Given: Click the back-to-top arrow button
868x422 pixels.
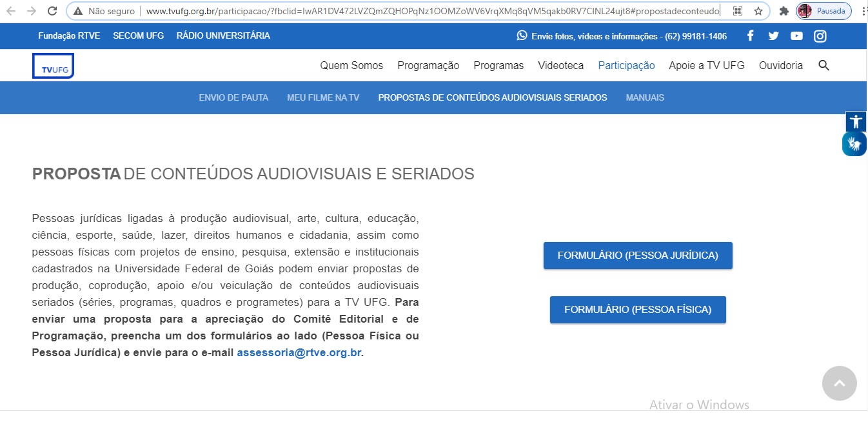Looking at the screenshot, I should pos(840,383).
